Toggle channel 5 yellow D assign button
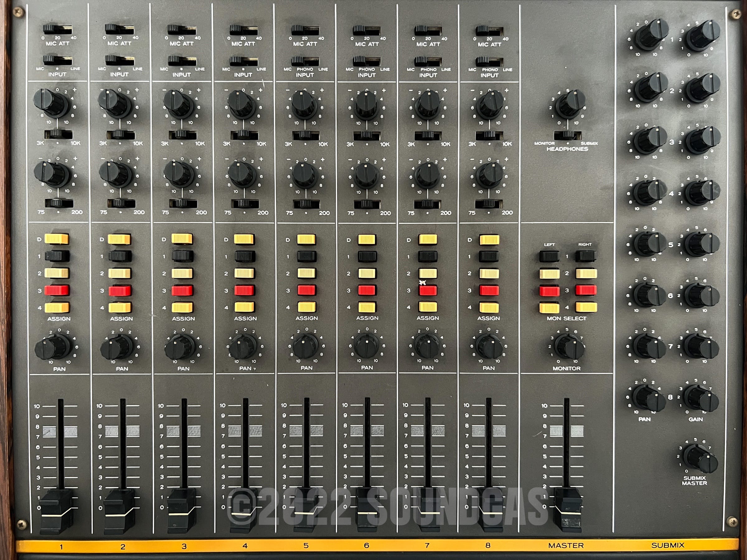The height and width of the screenshot is (560, 747). 306,239
